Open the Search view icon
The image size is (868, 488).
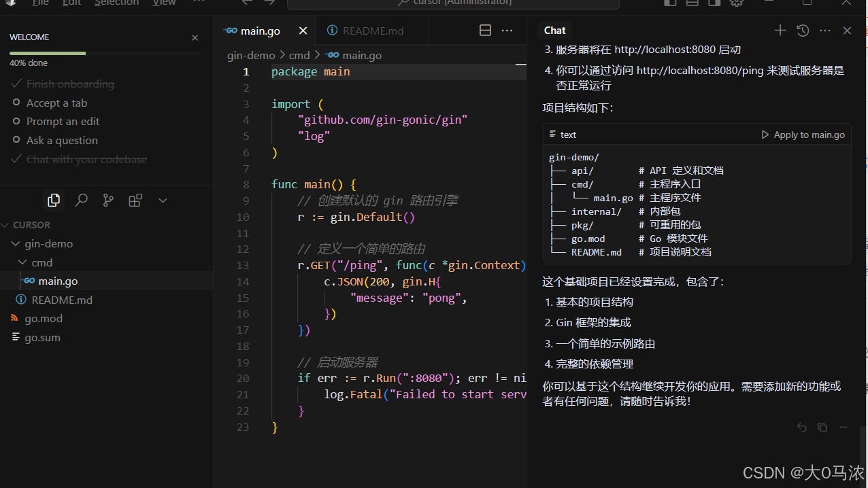tap(81, 200)
